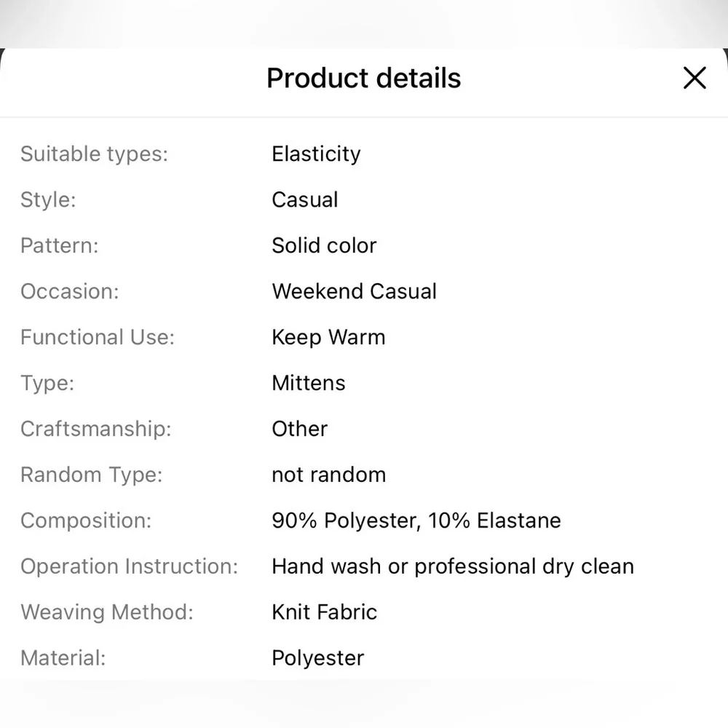Image resolution: width=728 pixels, height=728 pixels.
Task: Tap the Suitable types label
Action: (94, 154)
